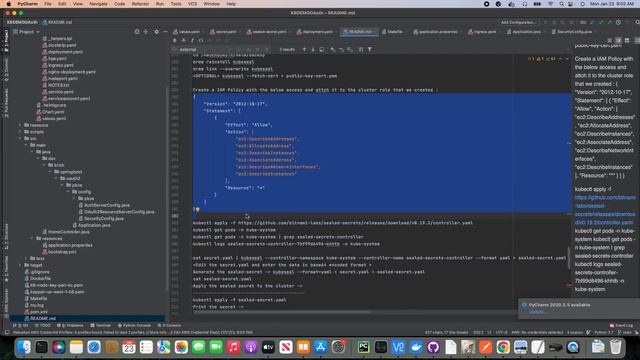Viewport: 640px width, 360px height.
Task: Open the Project view dropdown
Action: (27, 31)
